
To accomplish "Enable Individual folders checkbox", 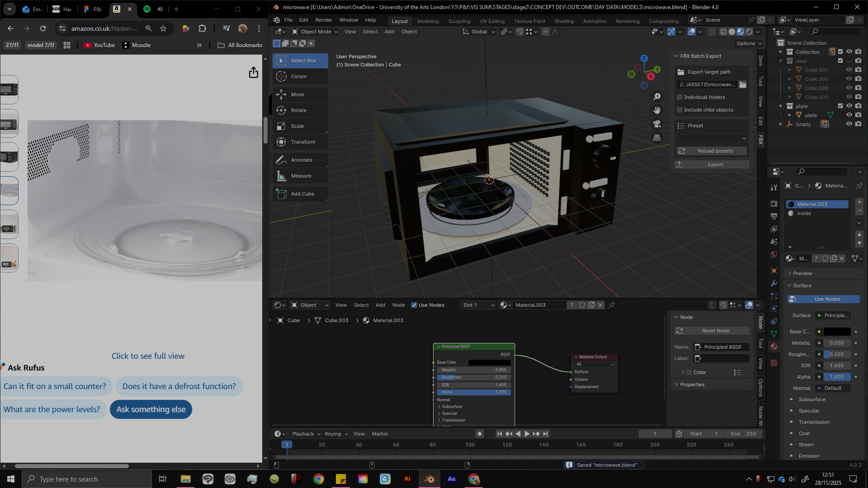I will [679, 97].
